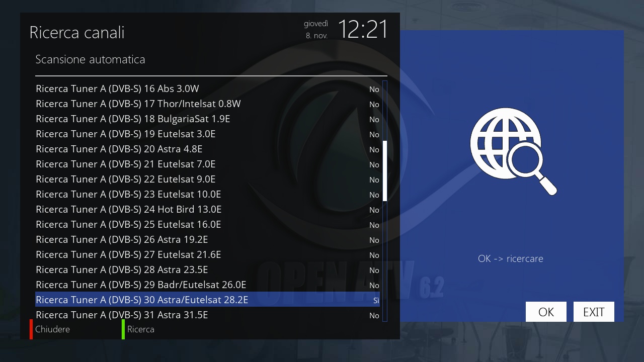Click the Ricerca canali title
644x362 pixels.
[77, 33]
